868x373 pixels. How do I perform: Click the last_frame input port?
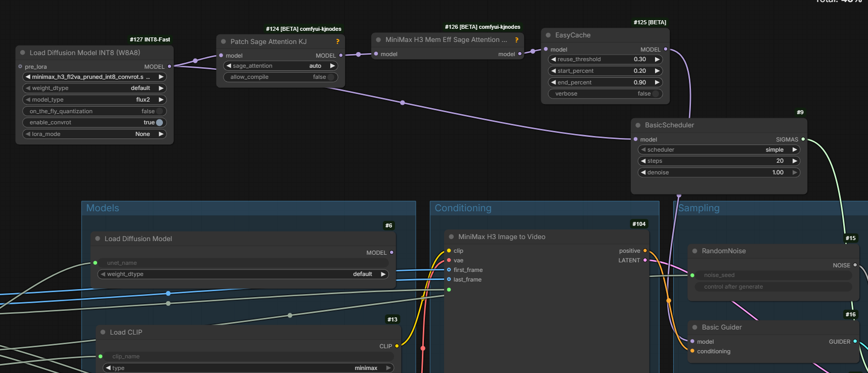tap(449, 279)
